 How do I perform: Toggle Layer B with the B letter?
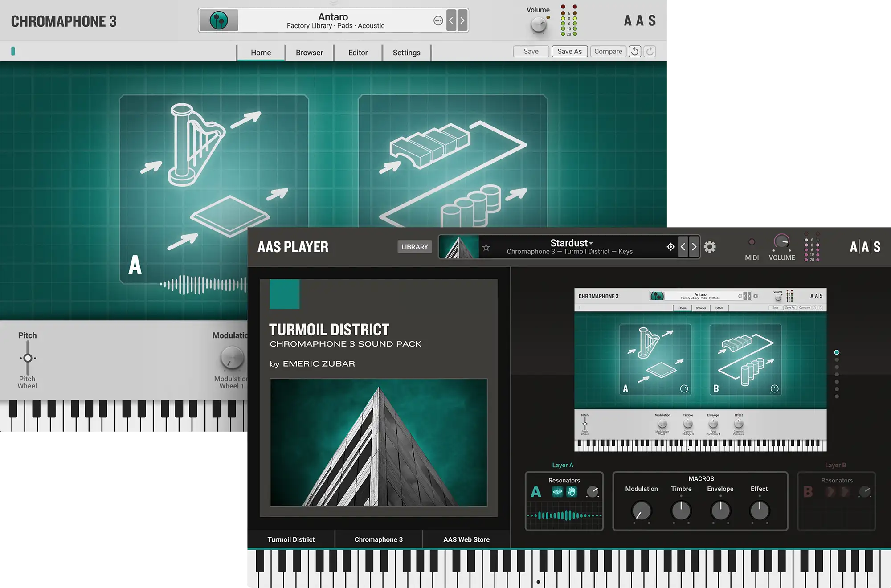[x=808, y=492]
